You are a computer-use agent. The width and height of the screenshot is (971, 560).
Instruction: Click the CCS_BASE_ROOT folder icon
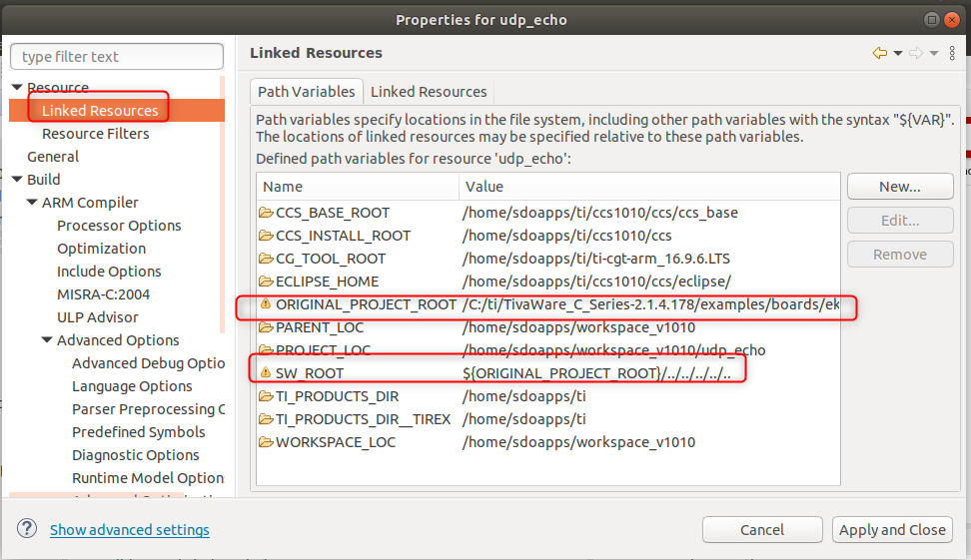point(266,213)
